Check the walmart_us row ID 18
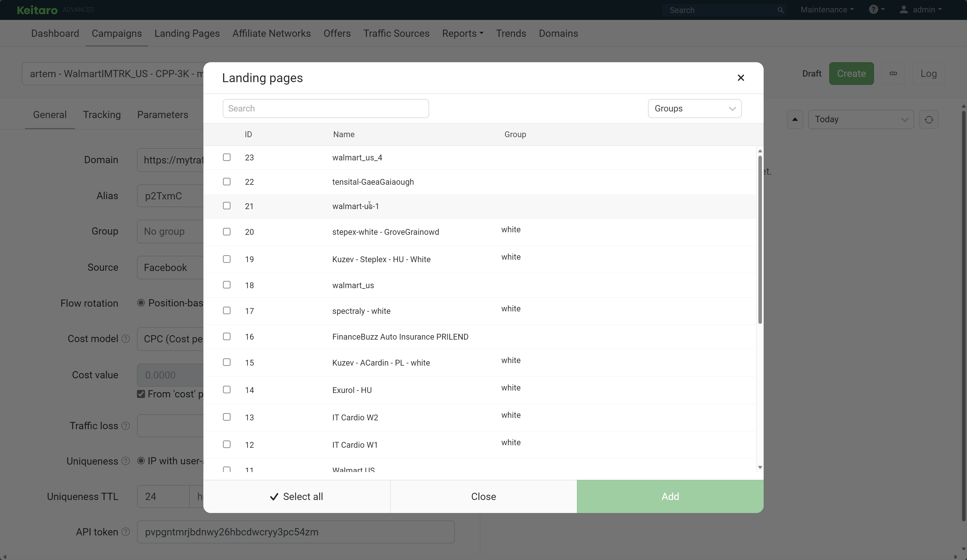Screen dimensions: 967x560 (227, 285)
